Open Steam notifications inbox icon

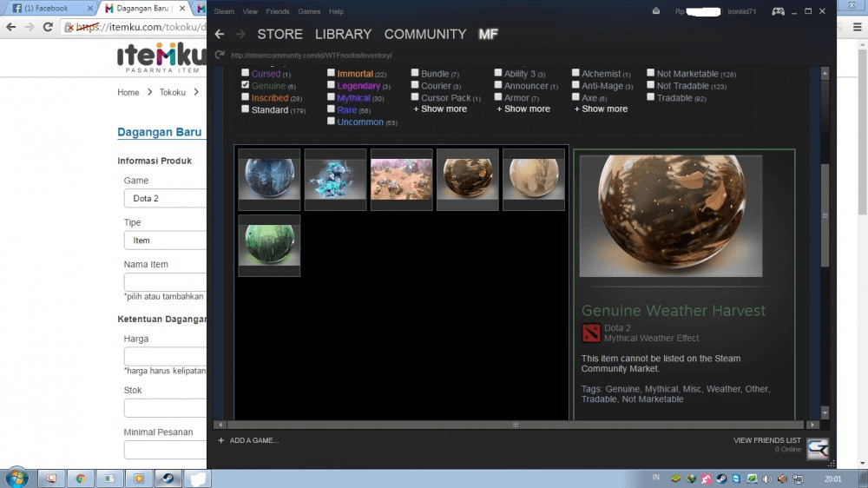(x=656, y=11)
